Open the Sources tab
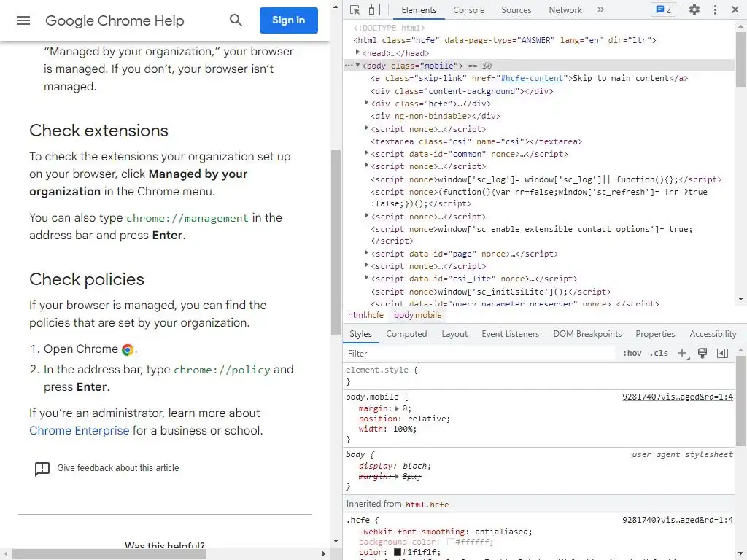 (516, 10)
